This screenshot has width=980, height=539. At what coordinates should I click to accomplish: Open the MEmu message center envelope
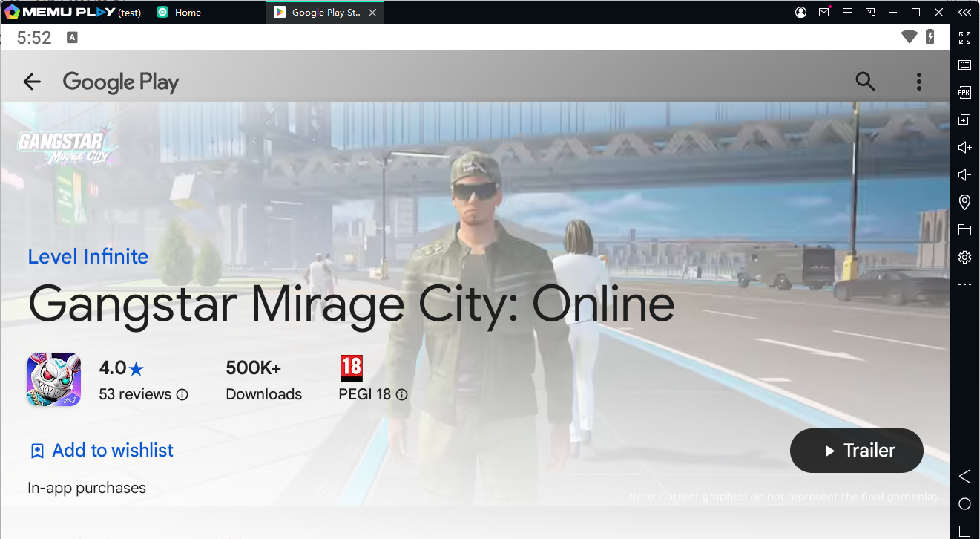coord(824,13)
